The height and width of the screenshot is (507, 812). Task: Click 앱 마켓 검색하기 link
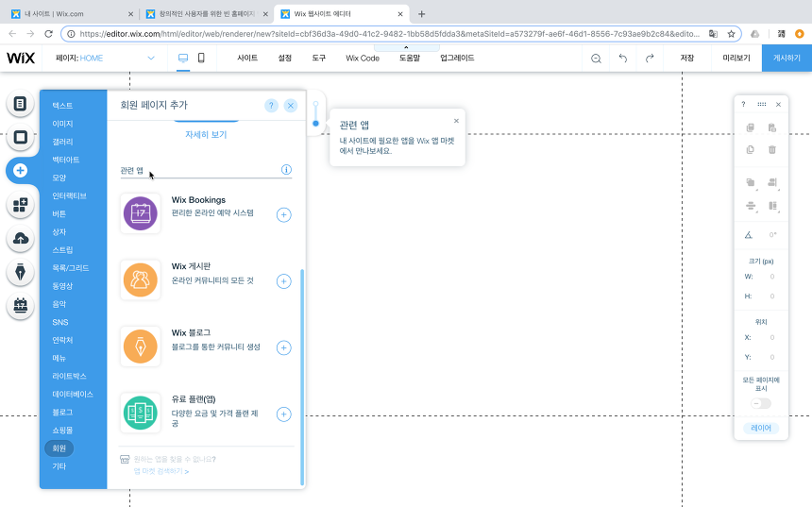tap(161, 471)
